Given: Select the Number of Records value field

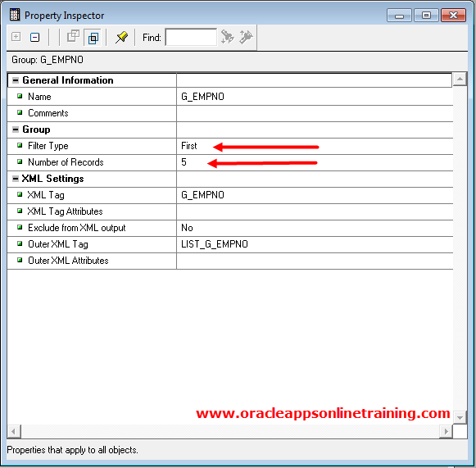Looking at the screenshot, I should pyautogui.click(x=315, y=162).
